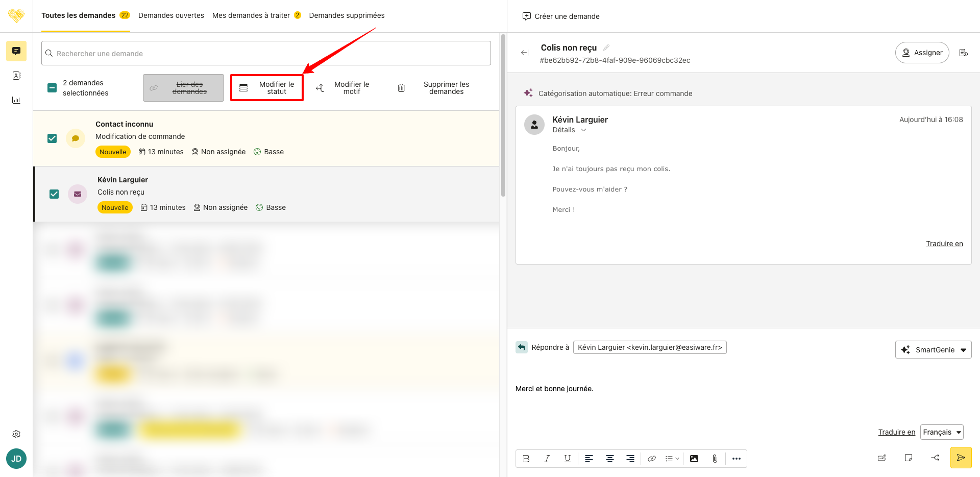Open the settings gear in sidebar

pyautogui.click(x=16, y=434)
